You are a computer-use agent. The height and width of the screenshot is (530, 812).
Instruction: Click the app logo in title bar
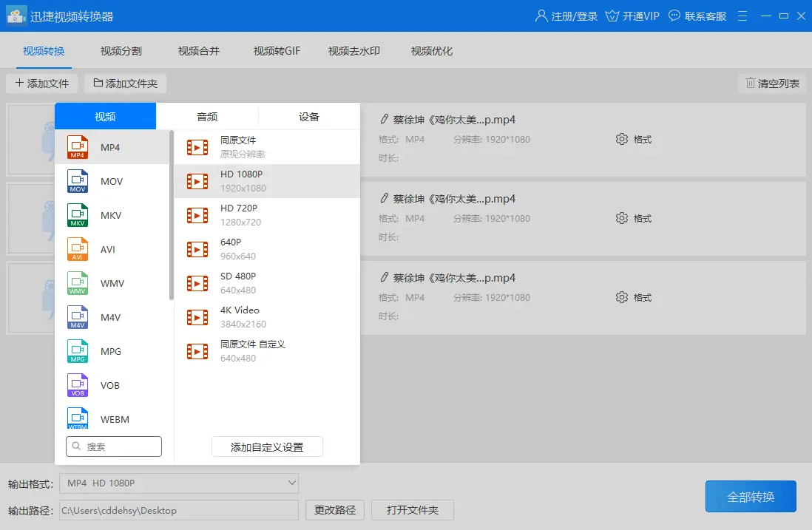(16, 16)
